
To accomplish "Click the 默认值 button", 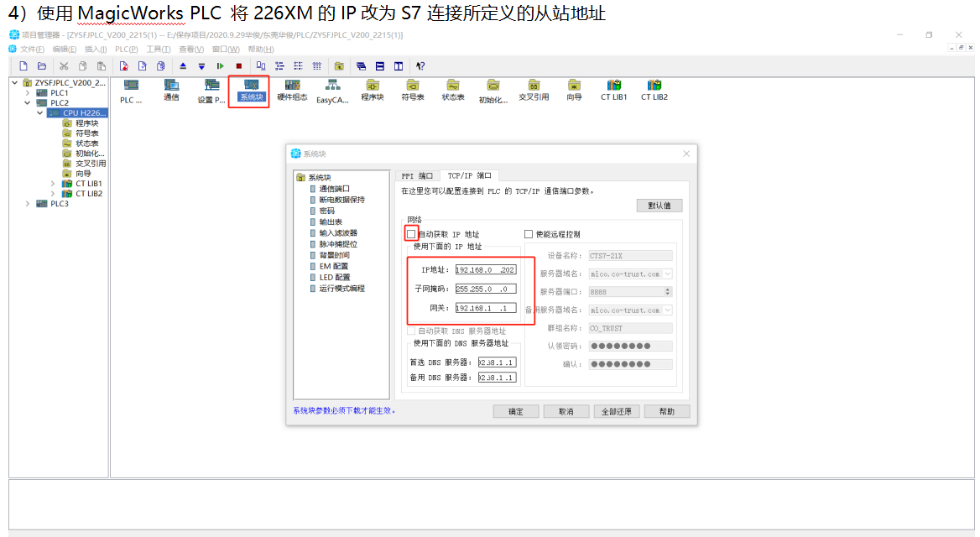I will [659, 205].
